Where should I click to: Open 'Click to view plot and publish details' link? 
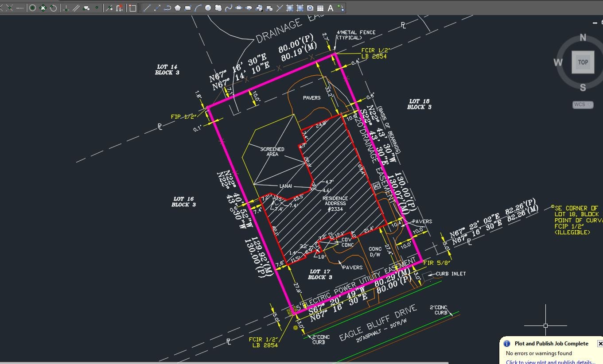point(550,362)
